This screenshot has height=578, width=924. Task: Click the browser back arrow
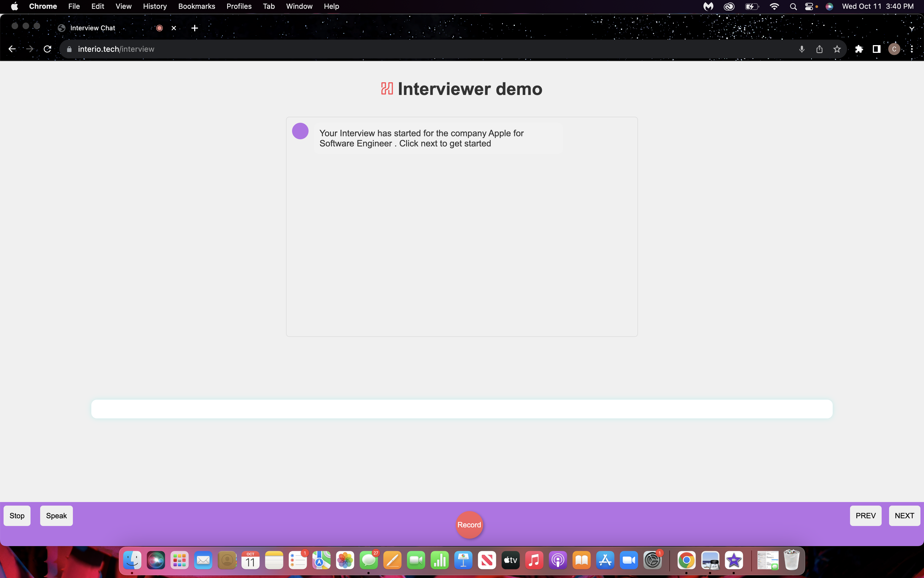point(12,49)
